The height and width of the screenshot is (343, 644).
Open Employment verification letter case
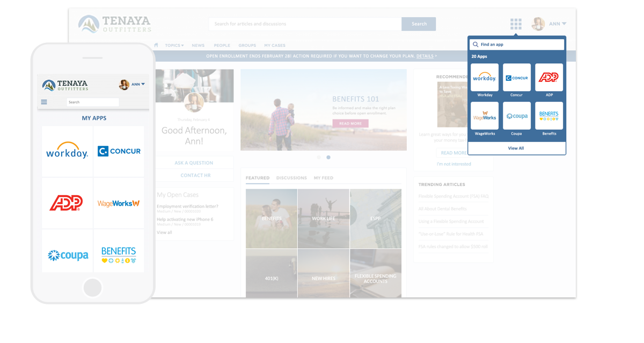click(187, 206)
